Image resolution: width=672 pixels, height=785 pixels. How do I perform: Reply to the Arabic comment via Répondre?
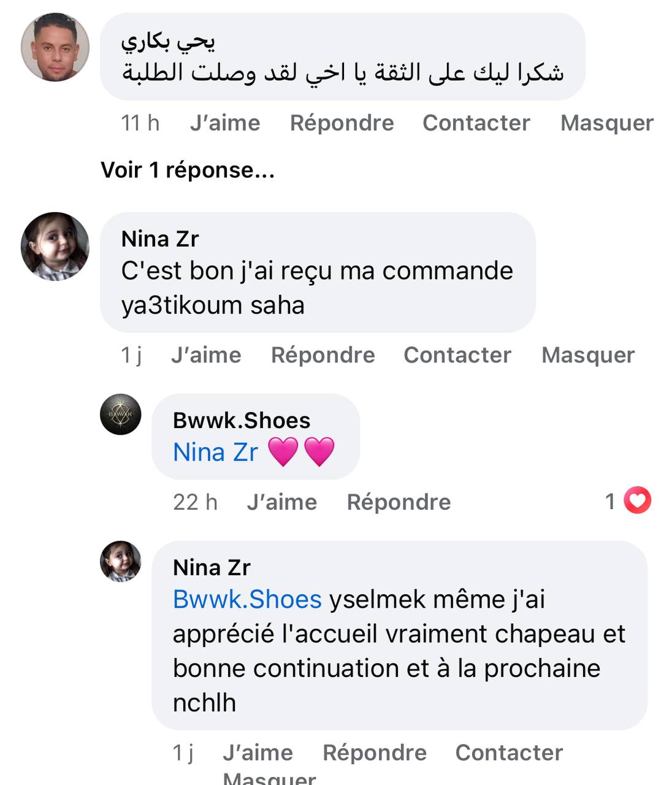pos(342,123)
